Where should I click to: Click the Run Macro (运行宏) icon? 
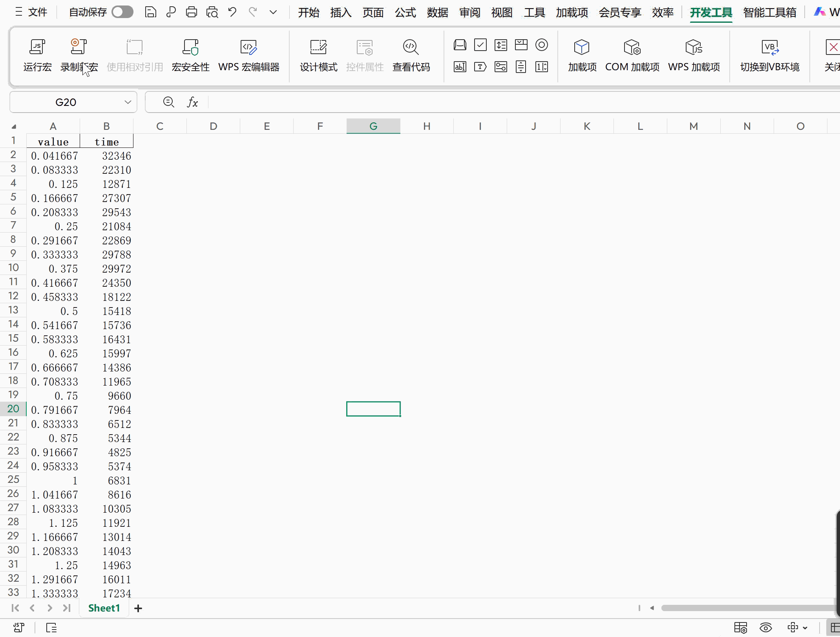pos(37,47)
